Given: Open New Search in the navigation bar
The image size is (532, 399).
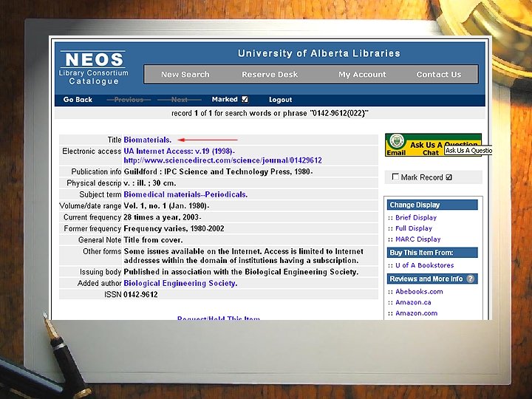Looking at the screenshot, I should pyautogui.click(x=185, y=75).
